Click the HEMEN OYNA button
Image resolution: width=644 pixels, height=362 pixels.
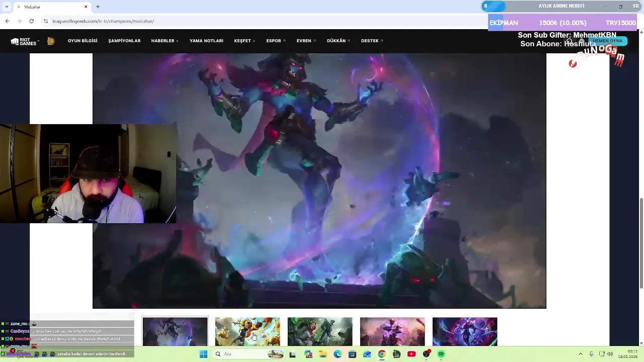click(x=607, y=41)
